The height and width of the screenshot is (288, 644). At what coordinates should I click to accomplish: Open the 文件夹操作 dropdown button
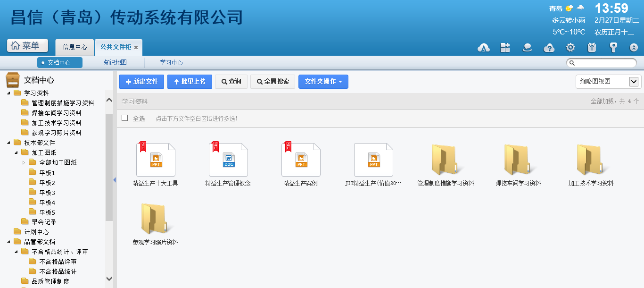(x=323, y=82)
